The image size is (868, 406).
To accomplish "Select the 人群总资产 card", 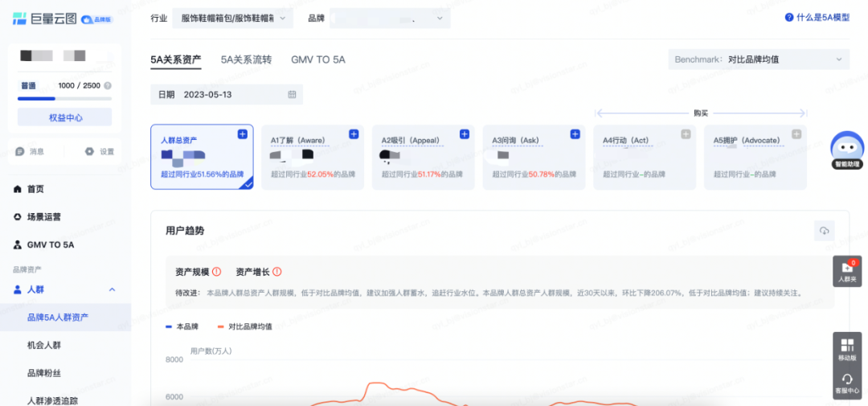I will (202, 157).
